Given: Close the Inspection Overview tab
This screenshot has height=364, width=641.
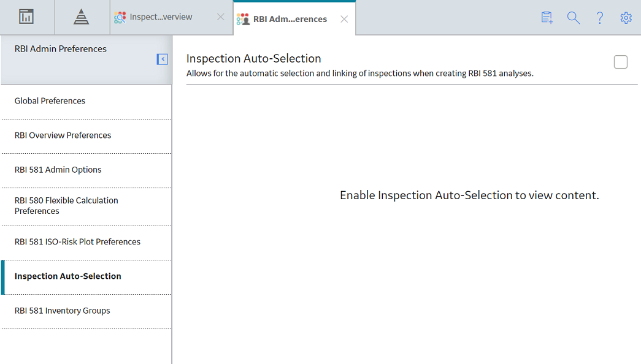Looking at the screenshot, I should (221, 17).
